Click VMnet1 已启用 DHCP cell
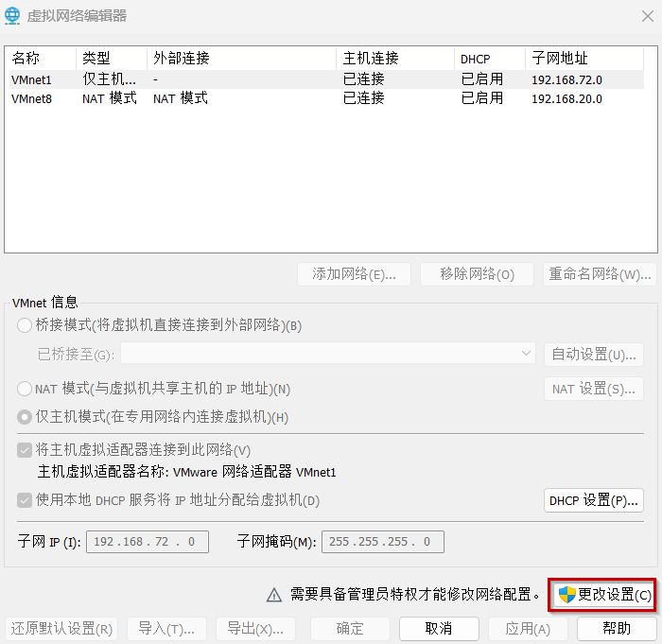The height and width of the screenshot is (644, 662). coord(481,79)
